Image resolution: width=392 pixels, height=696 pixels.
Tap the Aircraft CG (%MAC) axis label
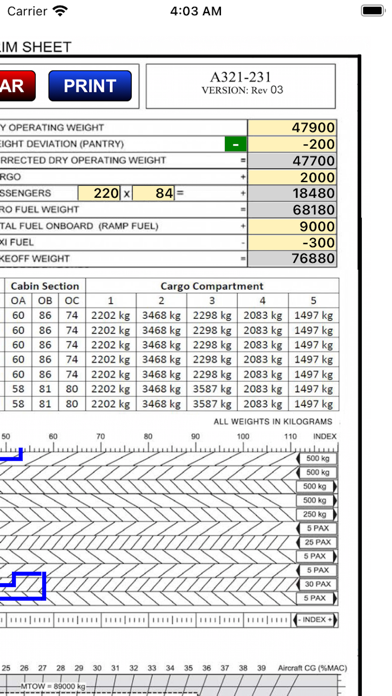(x=313, y=668)
